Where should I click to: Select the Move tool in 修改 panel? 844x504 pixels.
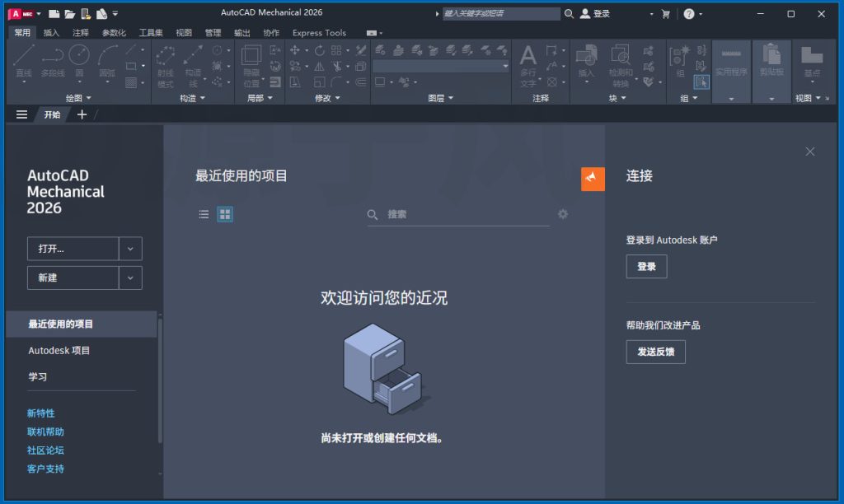point(295,50)
